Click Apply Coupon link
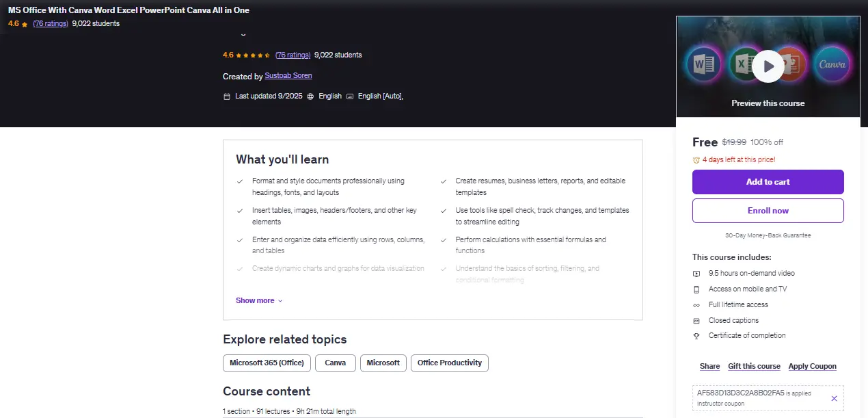This screenshot has height=418, width=868. pyautogui.click(x=813, y=366)
